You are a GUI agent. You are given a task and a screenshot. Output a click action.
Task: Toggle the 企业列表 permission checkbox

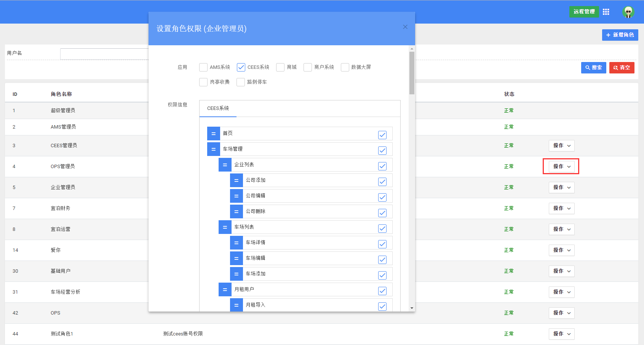(x=382, y=166)
